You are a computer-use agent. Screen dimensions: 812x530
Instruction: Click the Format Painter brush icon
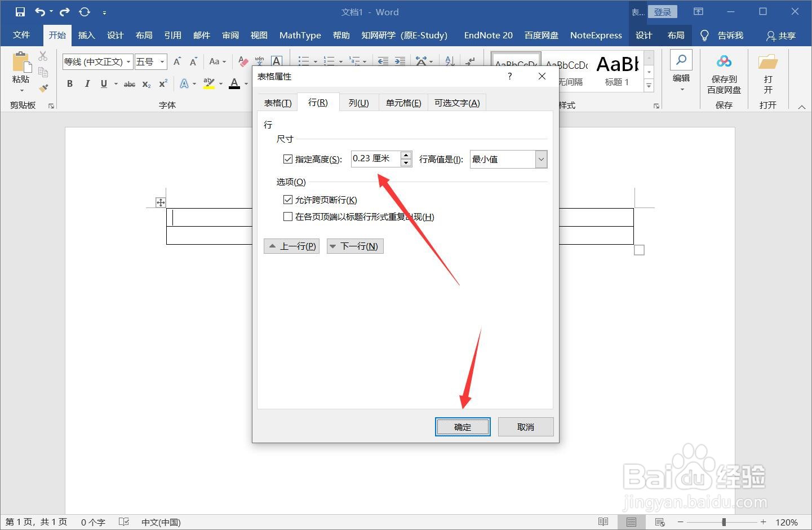(43, 89)
